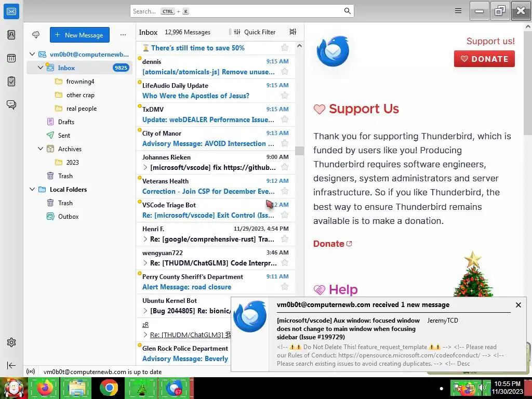Screen dimensions: 532x399
Task: Open Thunderbird taskbar icon
Action: coord(174,388)
